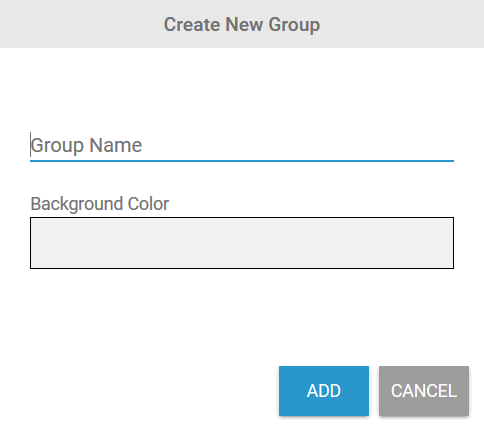The width and height of the screenshot is (484, 426).
Task: Confirm the new group with ADD
Action: pos(324,391)
